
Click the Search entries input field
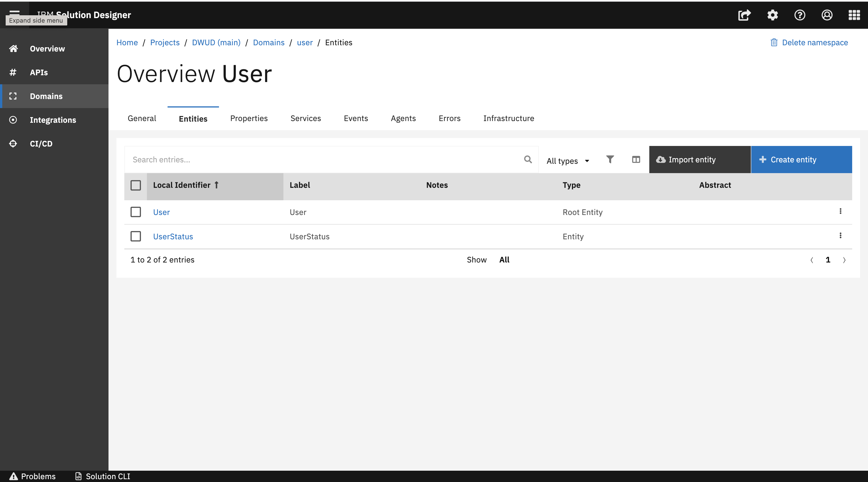coord(324,160)
